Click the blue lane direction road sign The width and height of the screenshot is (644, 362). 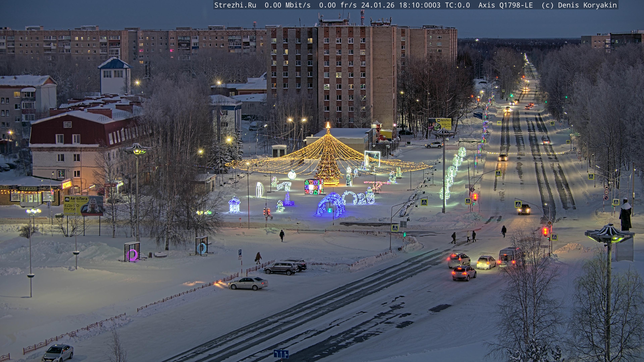pos(281,354)
